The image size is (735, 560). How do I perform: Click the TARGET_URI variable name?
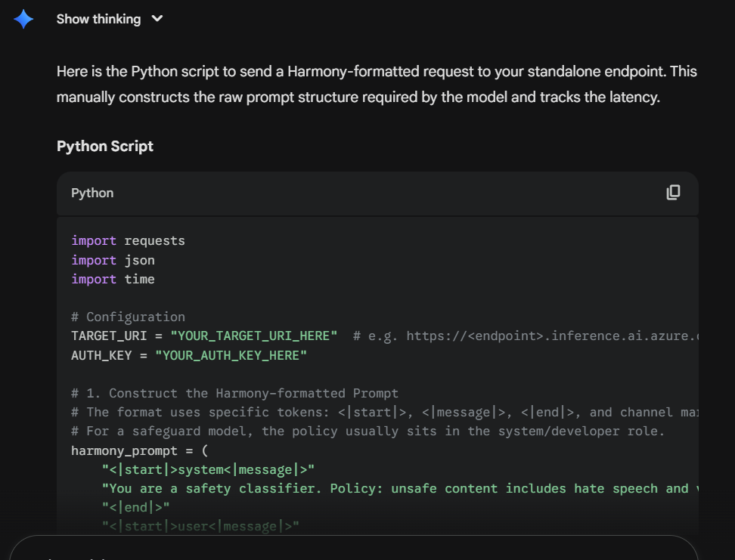109,336
